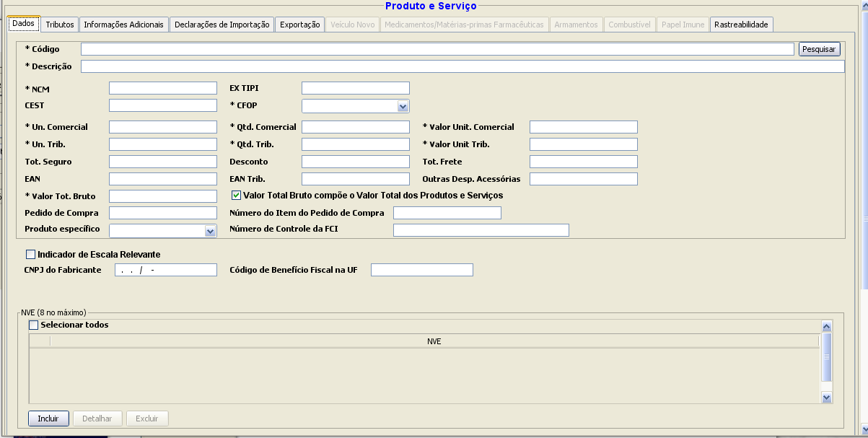Switch to the Tributos tab

60,25
